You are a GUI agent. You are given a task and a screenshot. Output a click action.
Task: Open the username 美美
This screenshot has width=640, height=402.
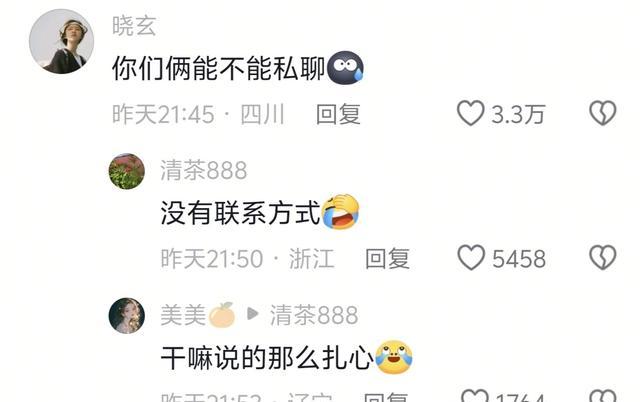coord(183,315)
